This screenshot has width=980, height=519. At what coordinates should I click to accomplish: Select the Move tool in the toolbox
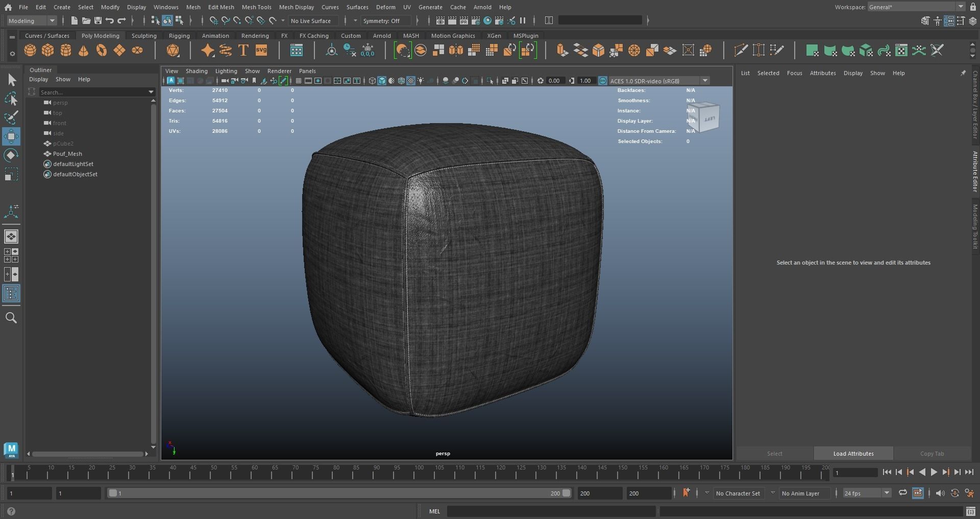click(x=11, y=136)
